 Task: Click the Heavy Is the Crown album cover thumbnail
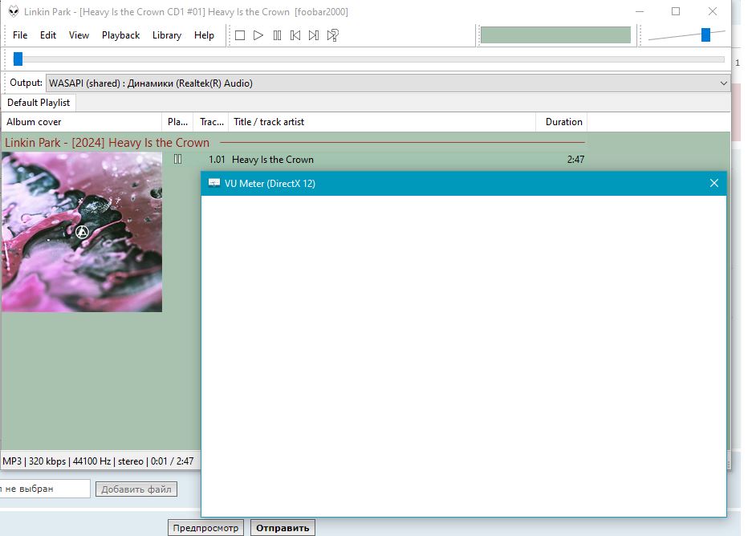click(x=82, y=232)
